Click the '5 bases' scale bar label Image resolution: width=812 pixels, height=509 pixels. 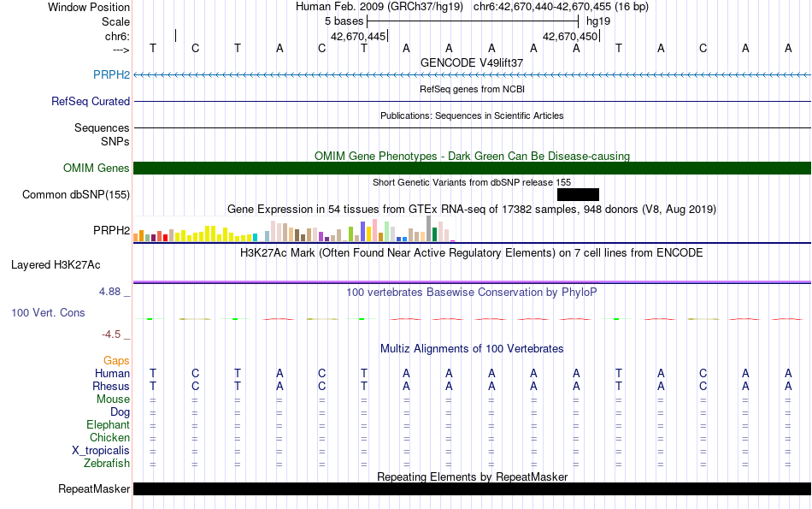[344, 21]
